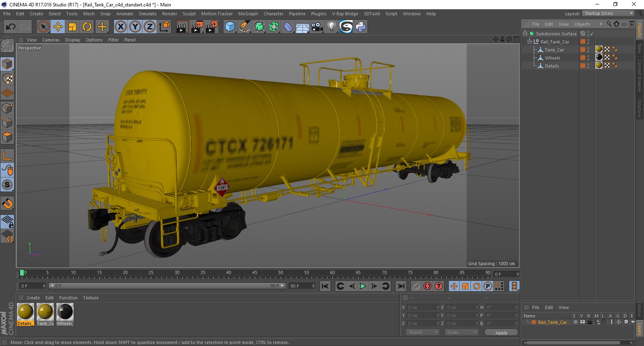Viewport: 644px width, 346px height.
Task: Activate the Scale tool
Action: coord(72,27)
